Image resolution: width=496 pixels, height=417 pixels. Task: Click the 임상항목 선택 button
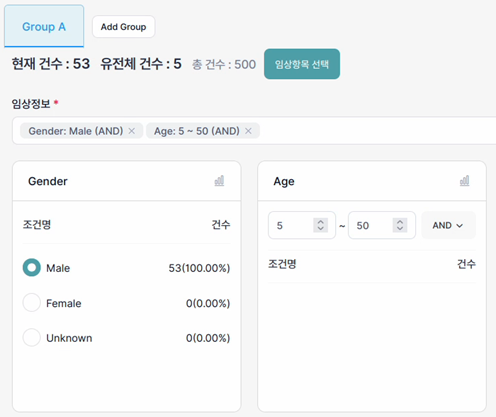tap(302, 64)
